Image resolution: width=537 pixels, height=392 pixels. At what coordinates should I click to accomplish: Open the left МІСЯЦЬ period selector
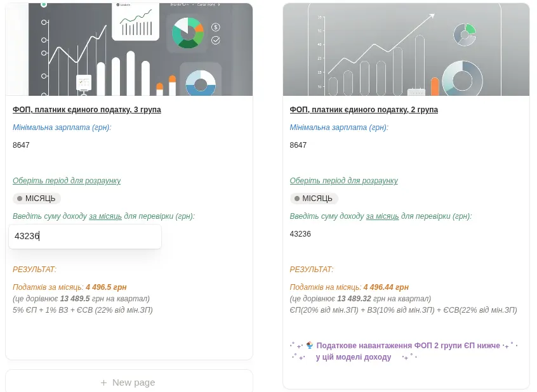pyautogui.click(x=37, y=199)
